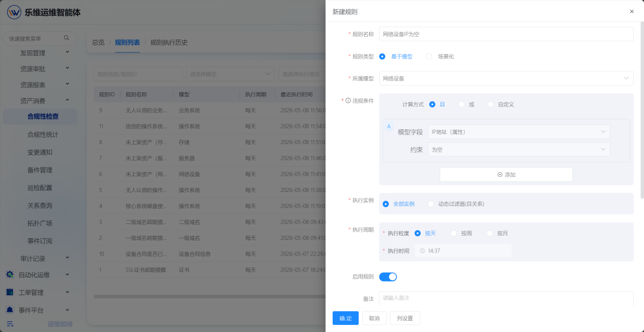Viewport: 644px width, 332px height.
Task: Expand the 工单管理 menu chevron
Action: pos(67,292)
